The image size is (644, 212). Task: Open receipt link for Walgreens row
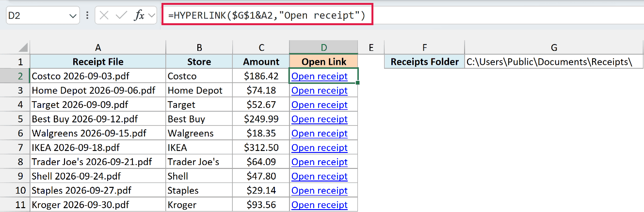[x=320, y=133]
